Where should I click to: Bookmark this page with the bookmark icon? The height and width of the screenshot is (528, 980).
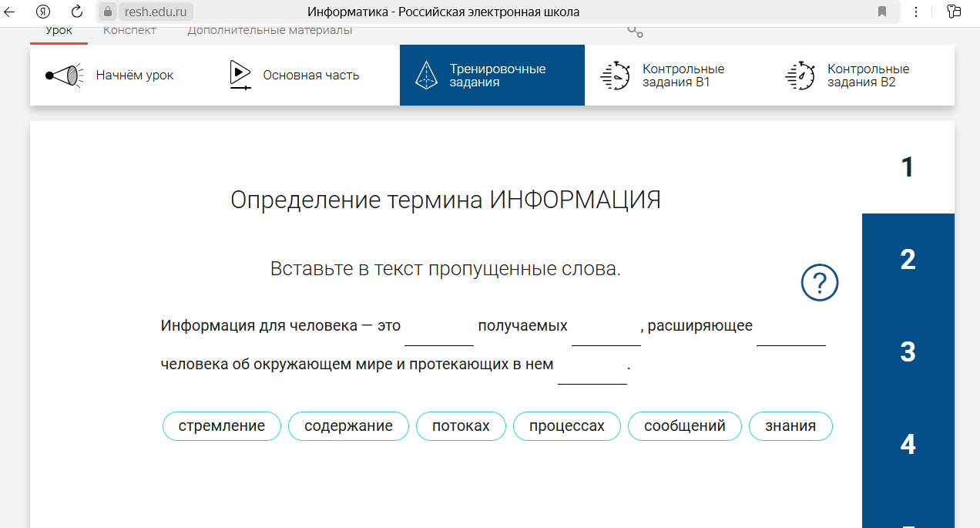click(x=882, y=12)
